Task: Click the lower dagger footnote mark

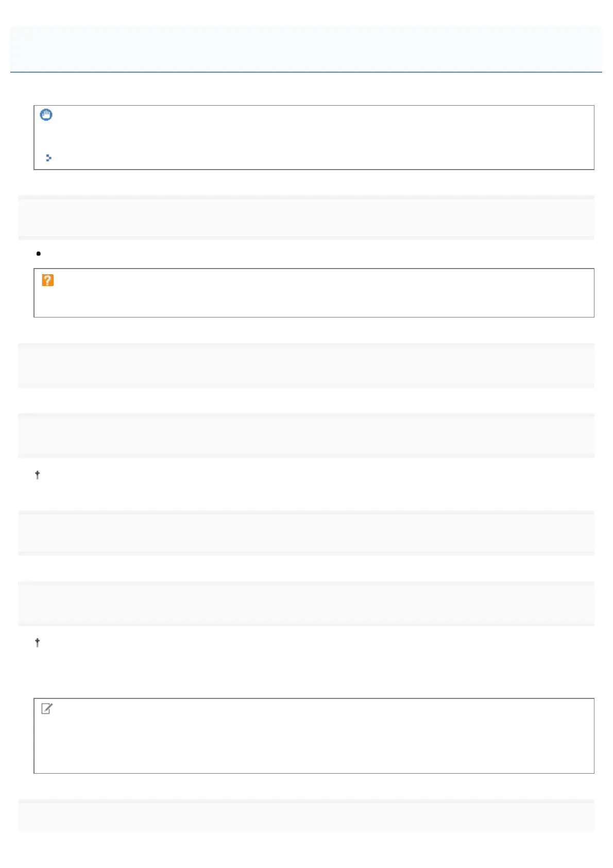Action: click(37, 642)
